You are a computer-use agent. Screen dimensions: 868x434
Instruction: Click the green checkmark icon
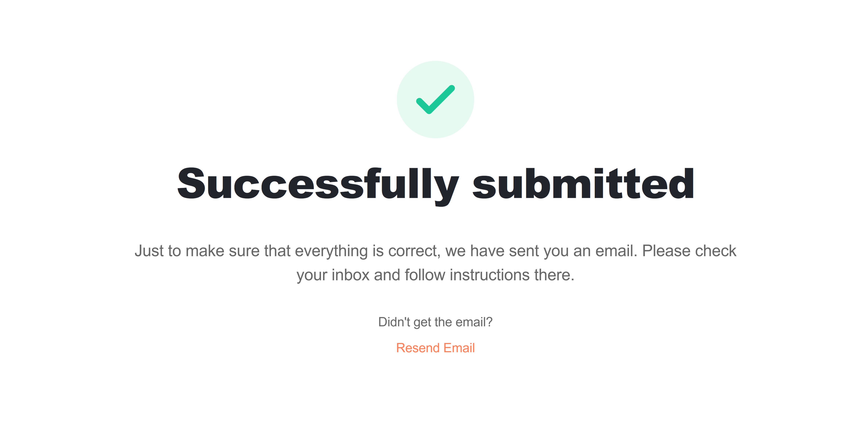(435, 99)
